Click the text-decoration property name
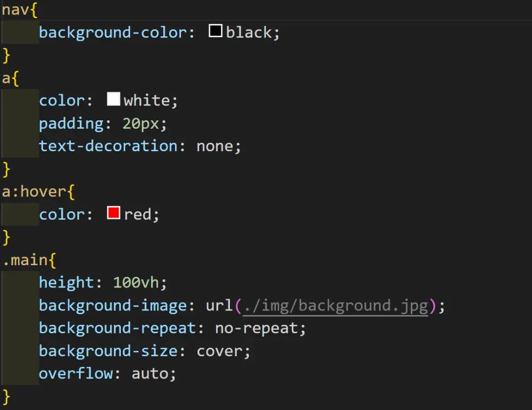This screenshot has height=410, width=532. (x=108, y=146)
